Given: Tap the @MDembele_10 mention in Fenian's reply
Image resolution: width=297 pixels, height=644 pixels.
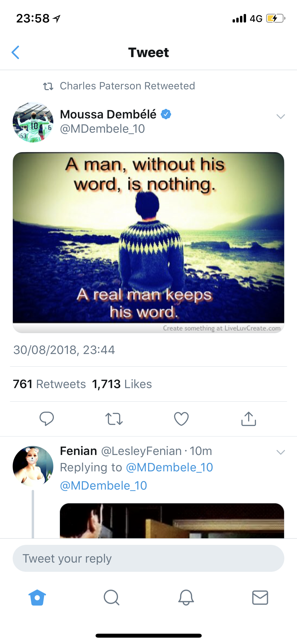Looking at the screenshot, I should point(103,486).
